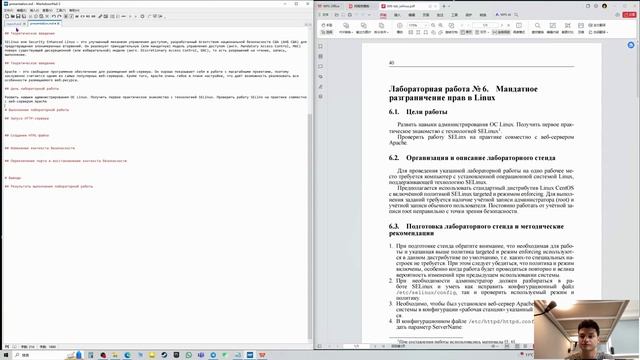Add new tab with plus in WPS

pyautogui.click(x=444, y=6)
